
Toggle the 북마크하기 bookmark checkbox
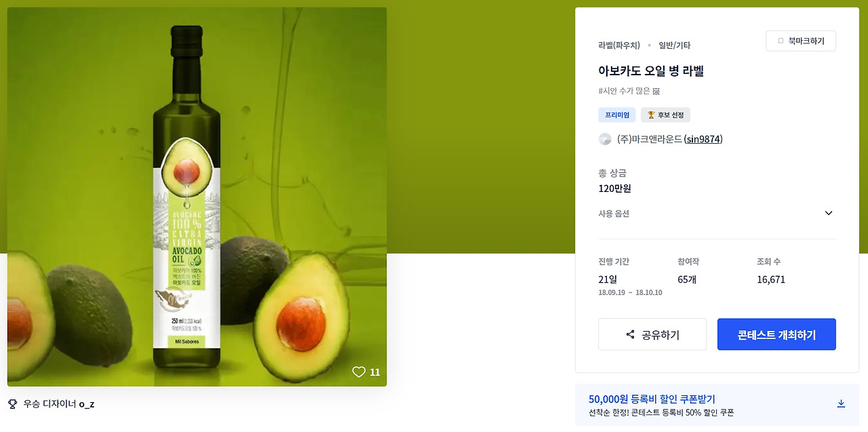coord(781,41)
